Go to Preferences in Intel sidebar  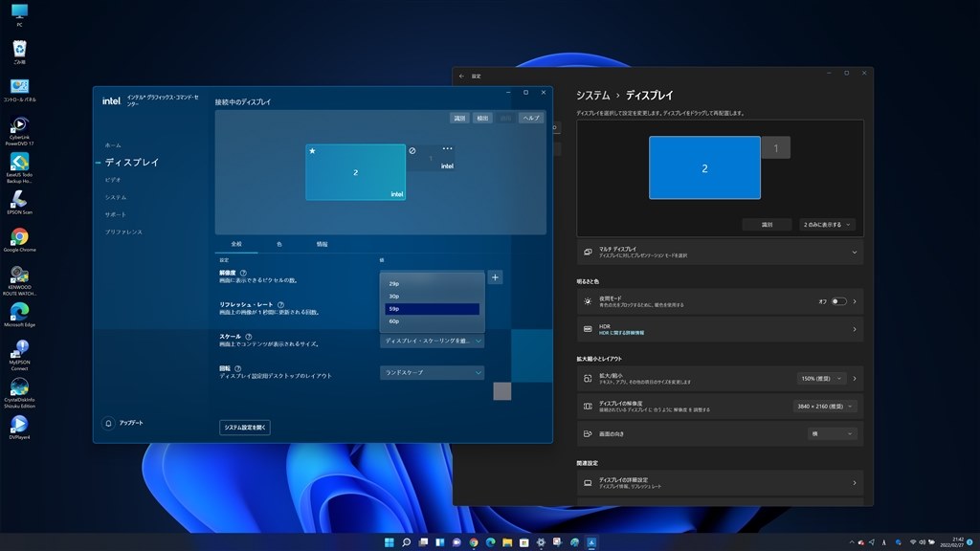point(123,232)
